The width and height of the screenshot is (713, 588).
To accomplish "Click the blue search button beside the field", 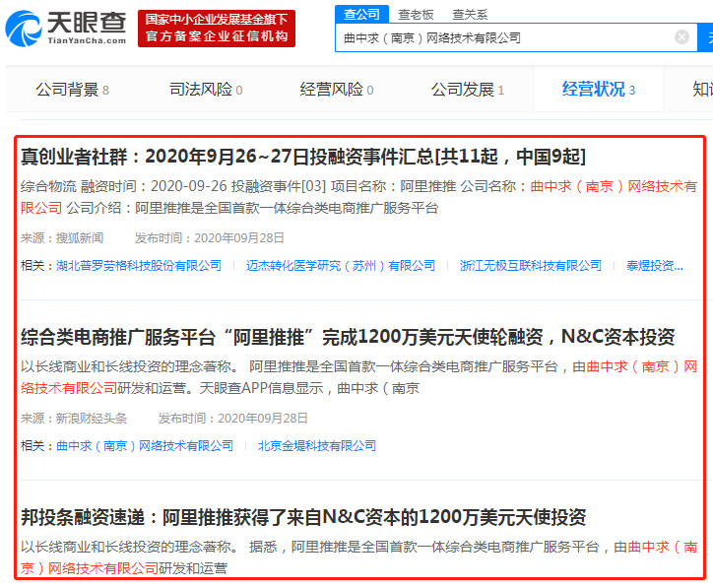I will point(706,37).
